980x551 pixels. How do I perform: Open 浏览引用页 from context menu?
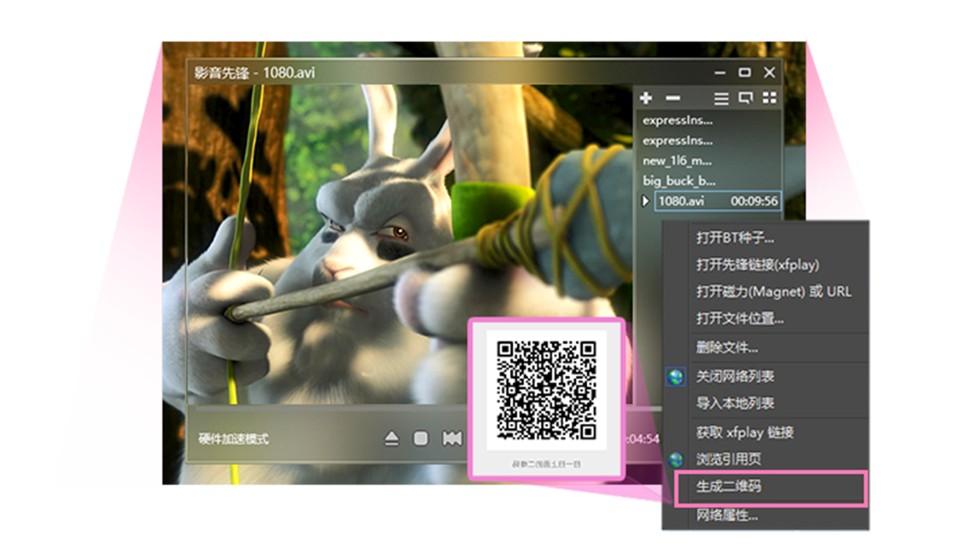click(728, 459)
